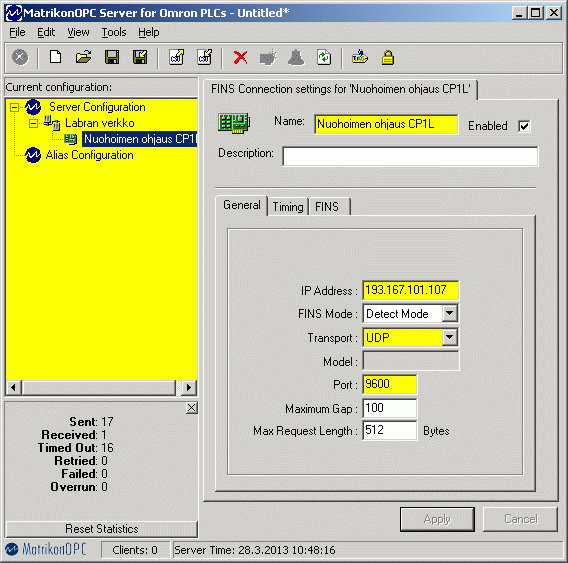This screenshot has width=568, height=563.
Task: Click the Open configuration folder icon
Action: pos(83,57)
